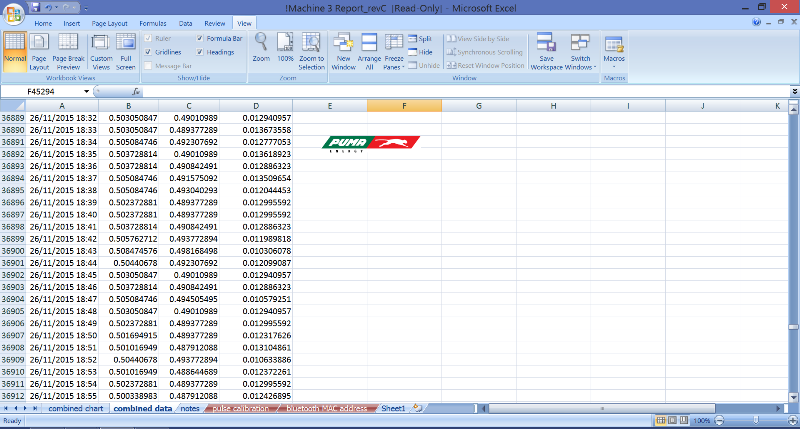Set zoom to 100% from the ribbon
The height and width of the screenshot is (429, 800).
[285, 47]
